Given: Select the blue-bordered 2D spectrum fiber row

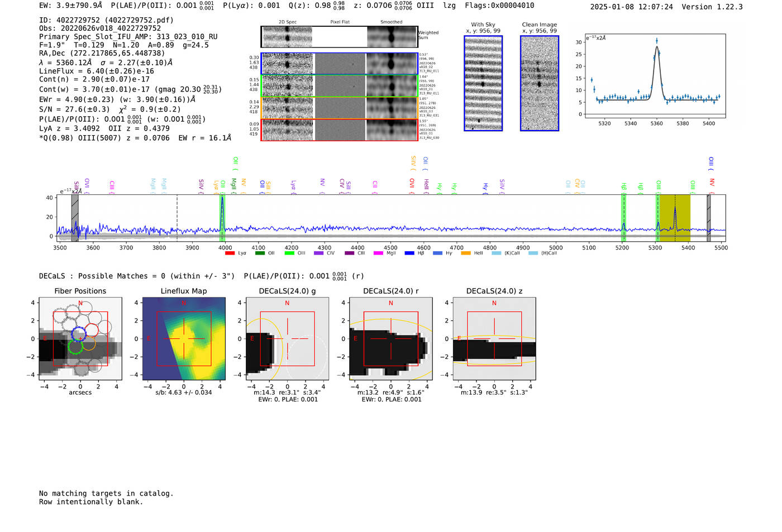Looking at the screenshot, I should [339, 64].
